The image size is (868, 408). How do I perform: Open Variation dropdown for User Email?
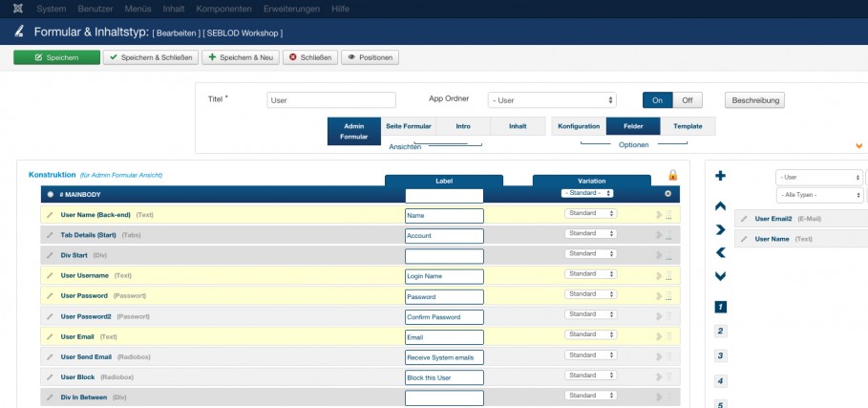point(591,334)
